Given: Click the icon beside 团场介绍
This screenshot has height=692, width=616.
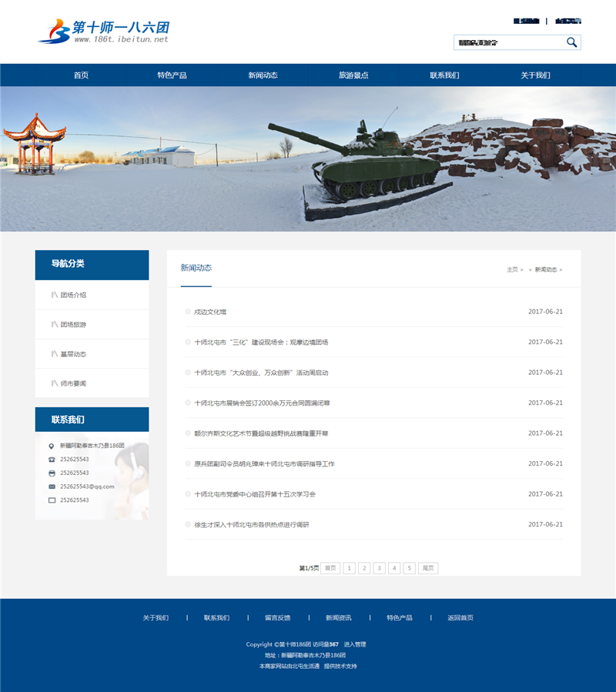Looking at the screenshot, I should tap(54, 295).
